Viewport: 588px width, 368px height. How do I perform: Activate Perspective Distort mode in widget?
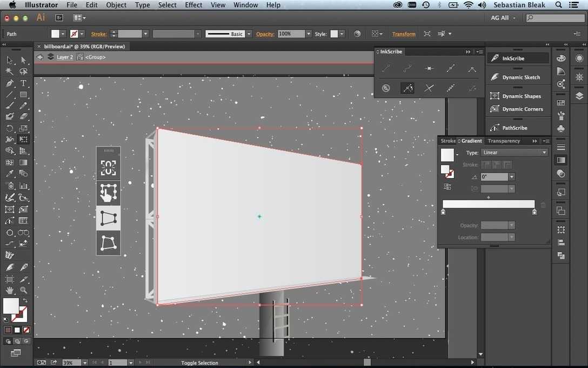(109, 218)
